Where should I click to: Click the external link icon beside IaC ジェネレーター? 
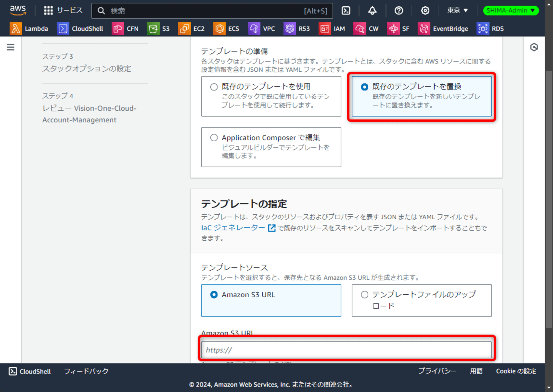point(272,228)
